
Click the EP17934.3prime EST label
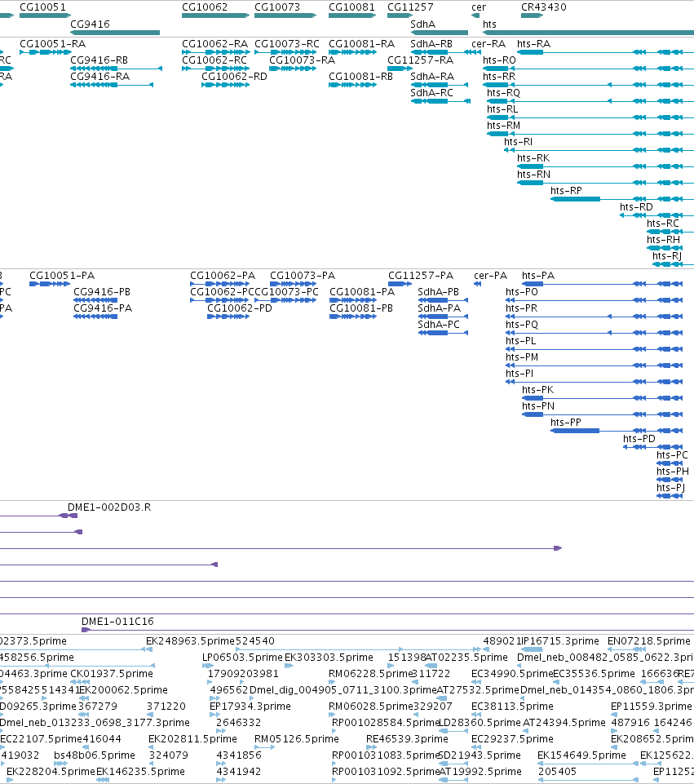tap(250, 706)
